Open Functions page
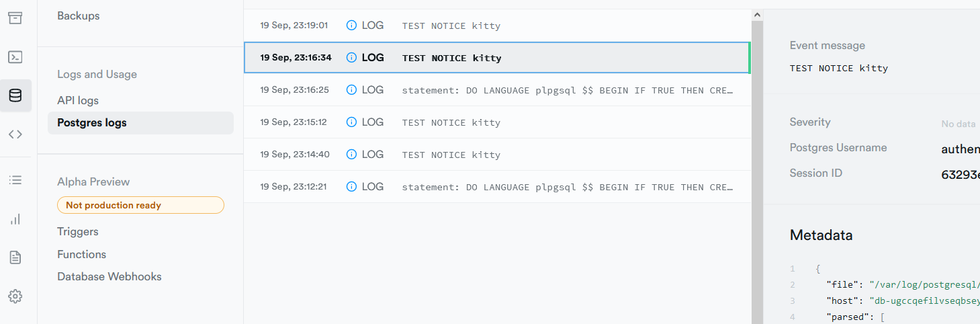The height and width of the screenshot is (324, 980). [82, 254]
